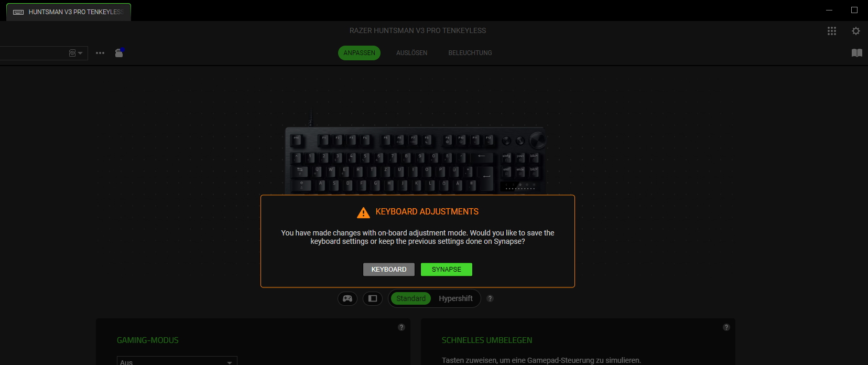
Task: Open the Beleuchtung tab
Action: [470, 53]
